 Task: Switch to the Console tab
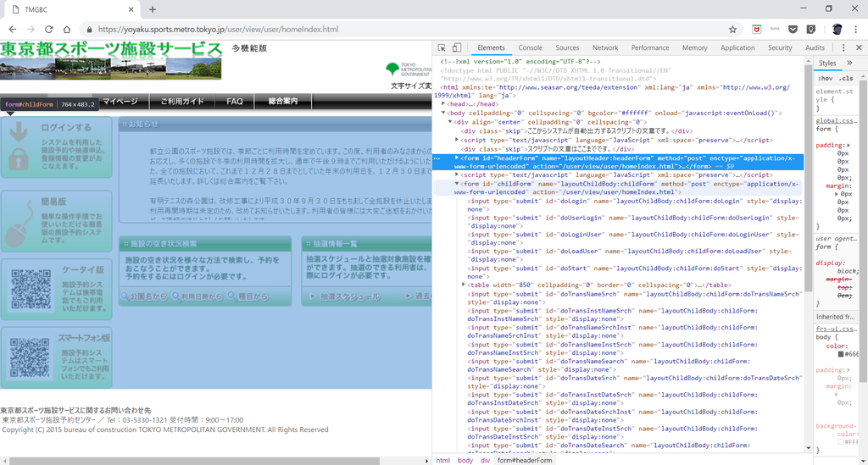[x=531, y=48]
